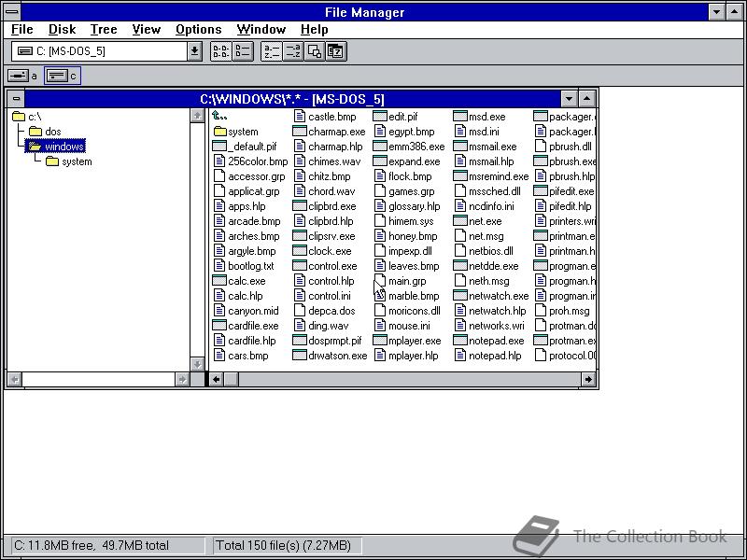Click the 256color.bmp document icon
The image size is (747, 560).
219,161
